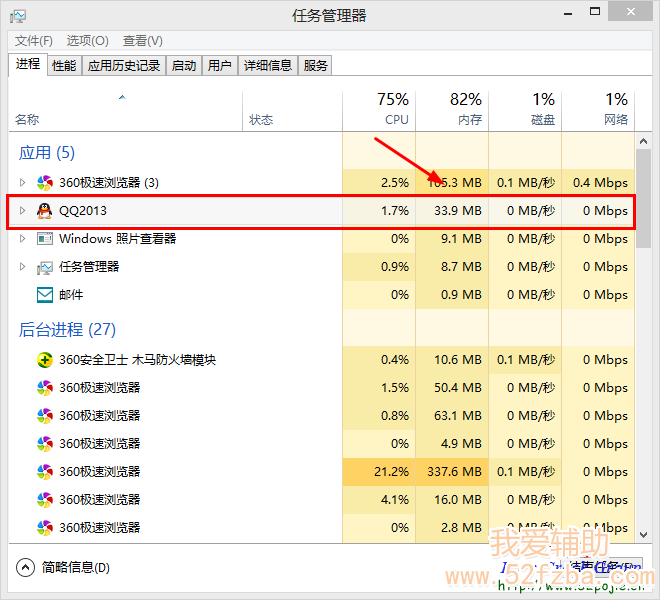Maximize the 任务管理器 window
The image size is (660, 600).
[x=595, y=12]
